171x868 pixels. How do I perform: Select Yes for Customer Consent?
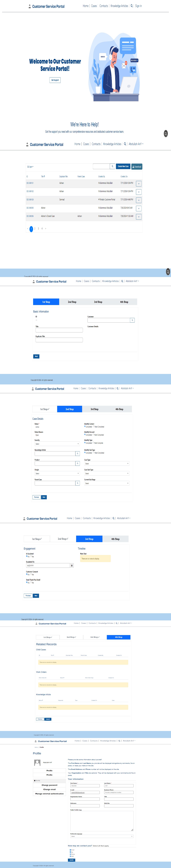pos(31,574)
